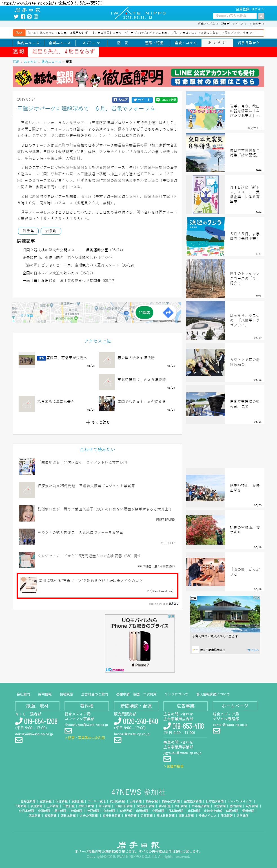Click the Facebook シェア button
The width and height of the screenshot is (277, 868).
pos(121,100)
